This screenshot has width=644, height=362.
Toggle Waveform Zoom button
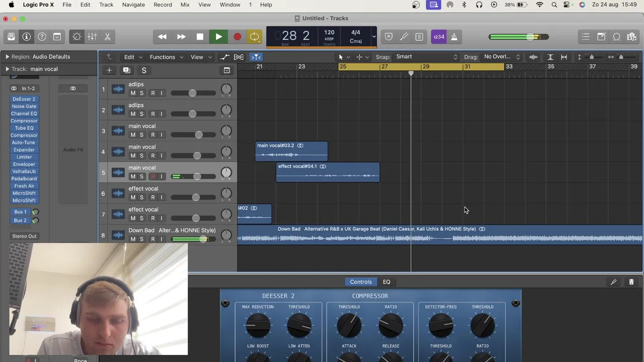coord(533,57)
